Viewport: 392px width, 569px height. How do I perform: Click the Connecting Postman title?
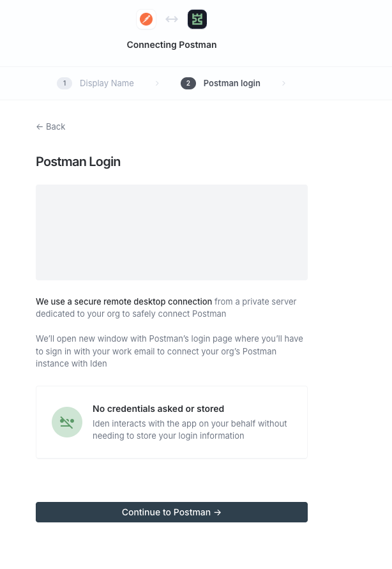[172, 45]
